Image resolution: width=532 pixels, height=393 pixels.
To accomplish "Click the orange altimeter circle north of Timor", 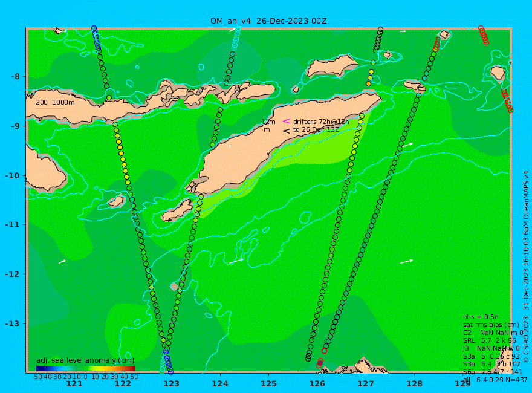I will [368, 84].
